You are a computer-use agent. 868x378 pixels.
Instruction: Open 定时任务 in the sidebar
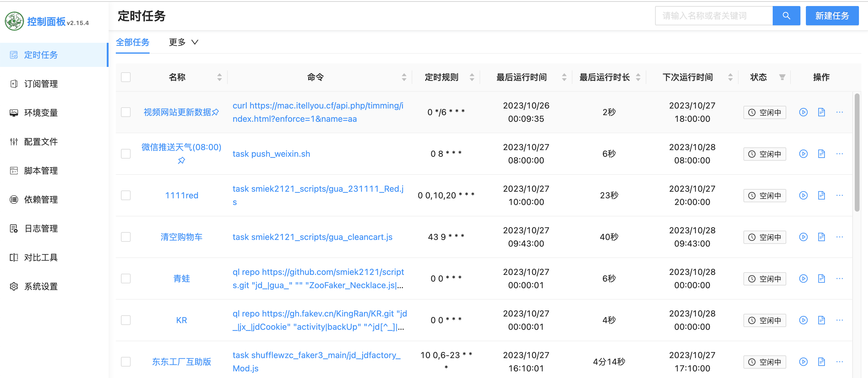click(54, 55)
